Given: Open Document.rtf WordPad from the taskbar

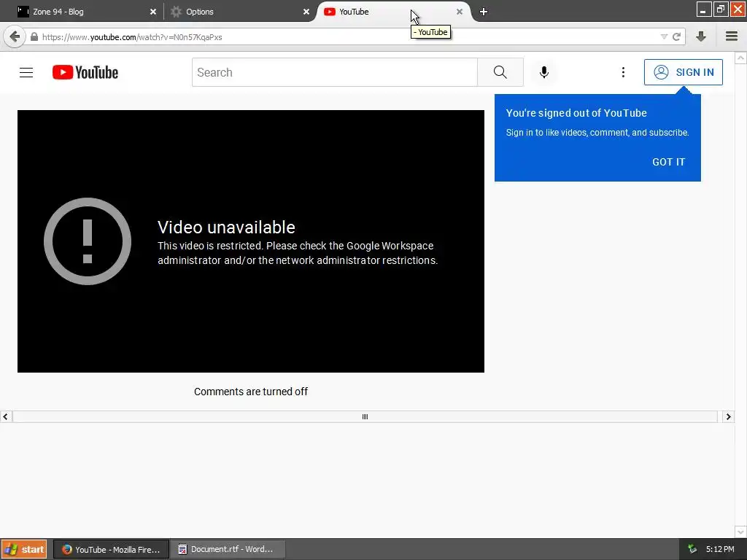Looking at the screenshot, I should tap(228, 549).
